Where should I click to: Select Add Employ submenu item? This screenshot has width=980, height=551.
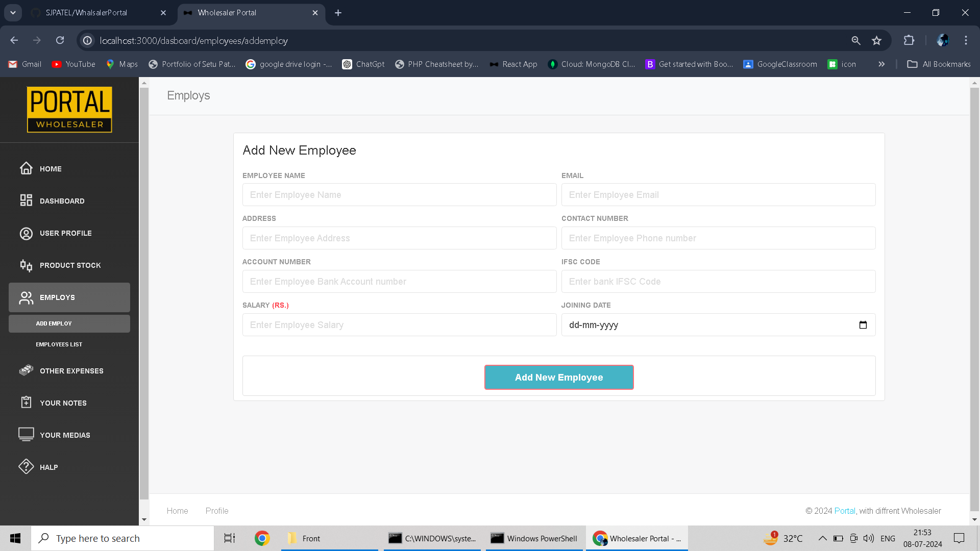[x=54, y=323]
